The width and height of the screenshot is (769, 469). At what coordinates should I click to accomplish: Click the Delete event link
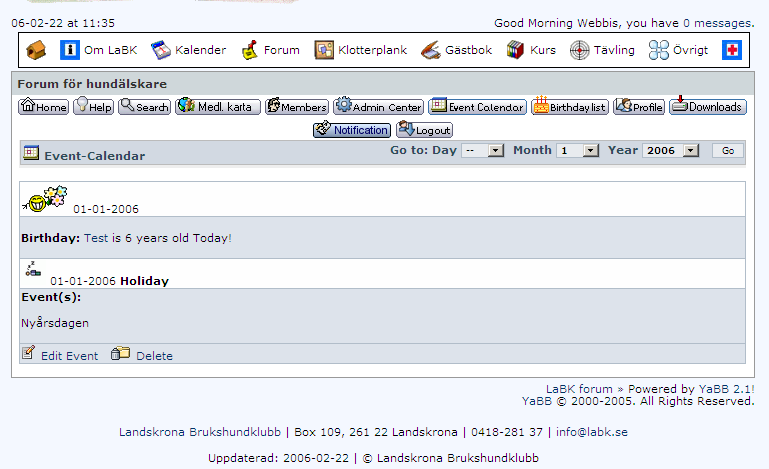click(x=154, y=356)
